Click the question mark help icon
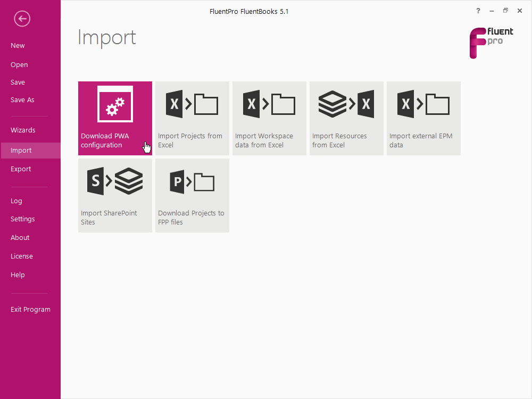The height and width of the screenshot is (399, 532). [x=478, y=11]
